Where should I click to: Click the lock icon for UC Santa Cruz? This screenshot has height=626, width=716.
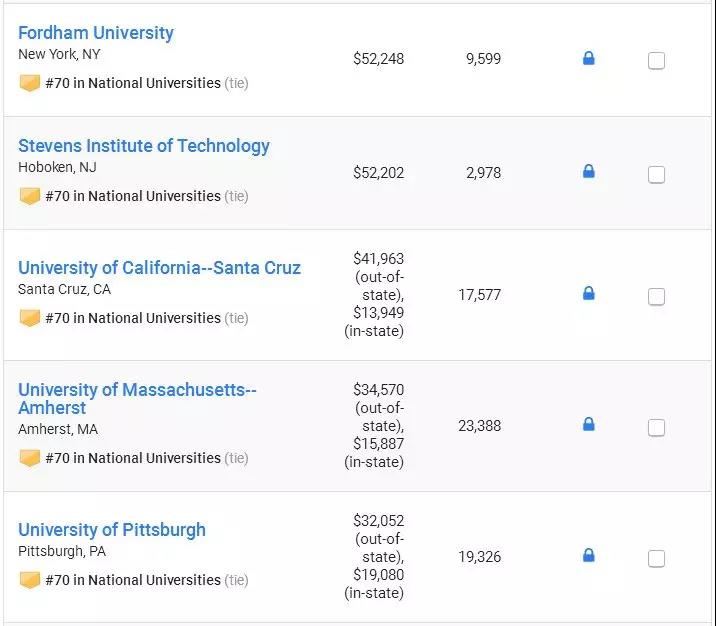click(x=588, y=294)
